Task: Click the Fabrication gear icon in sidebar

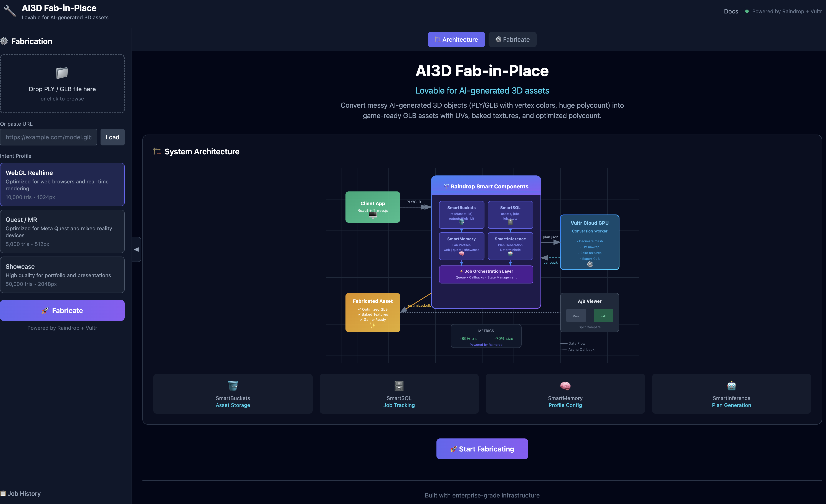Action: pyautogui.click(x=4, y=41)
